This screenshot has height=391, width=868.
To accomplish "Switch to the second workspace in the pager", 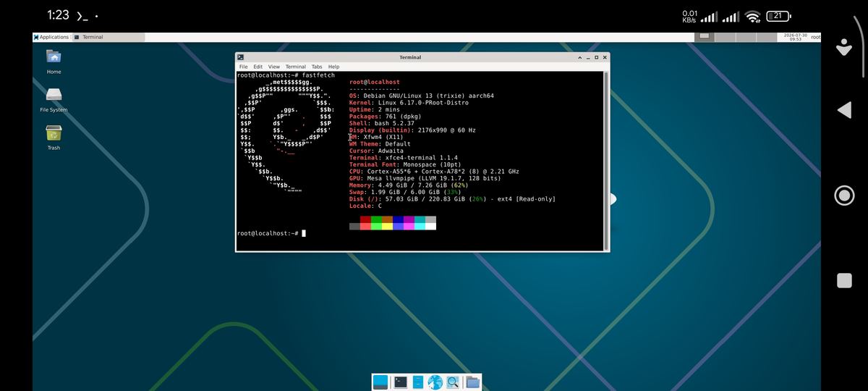I will click(x=727, y=37).
